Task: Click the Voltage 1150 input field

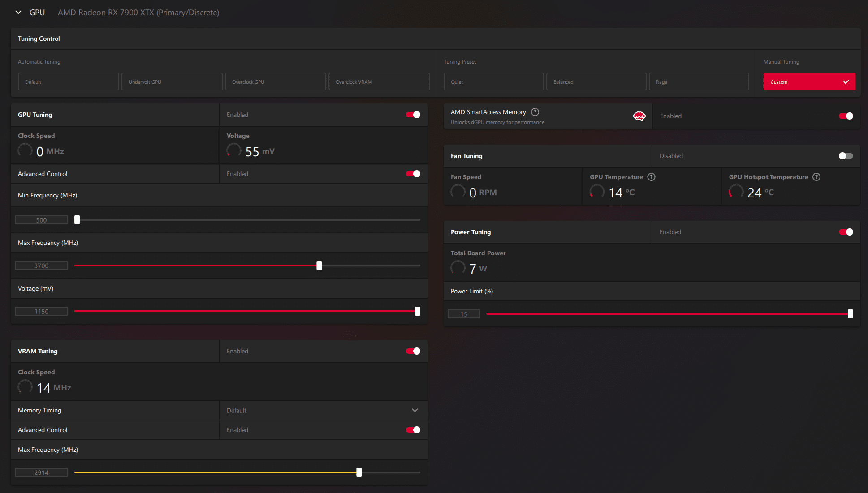Action: pyautogui.click(x=42, y=311)
